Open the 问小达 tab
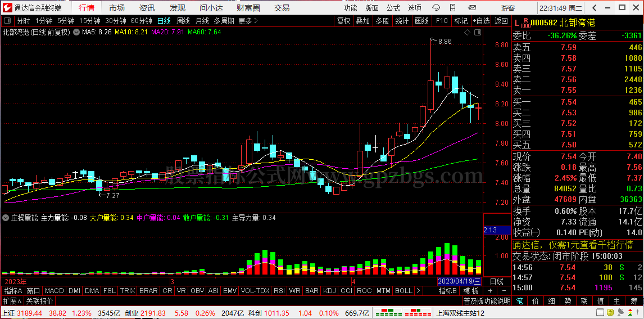644x319 pixels. tap(211, 8)
